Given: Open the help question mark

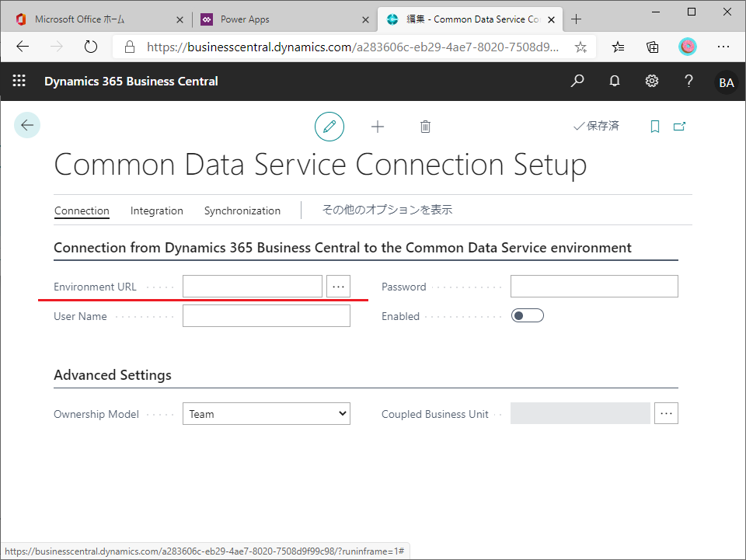Looking at the screenshot, I should [688, 81].
